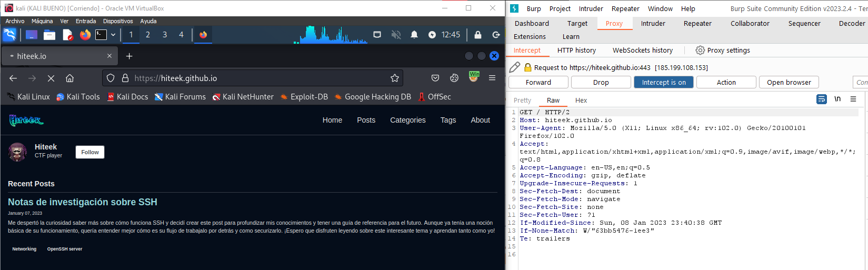Click the muted volume icon in Kali panel
Screen dimensions: 868x270
[396, 35]
